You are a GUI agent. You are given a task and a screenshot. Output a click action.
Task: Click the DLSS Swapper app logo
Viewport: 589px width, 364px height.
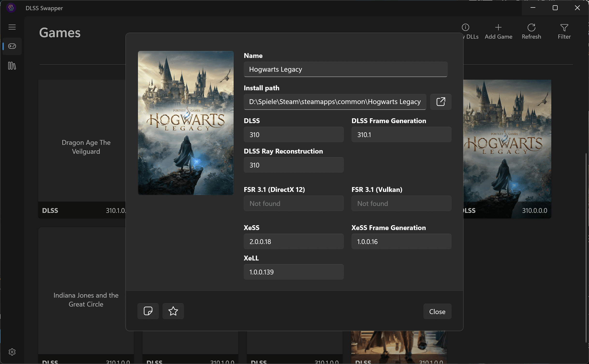point(11,8)
